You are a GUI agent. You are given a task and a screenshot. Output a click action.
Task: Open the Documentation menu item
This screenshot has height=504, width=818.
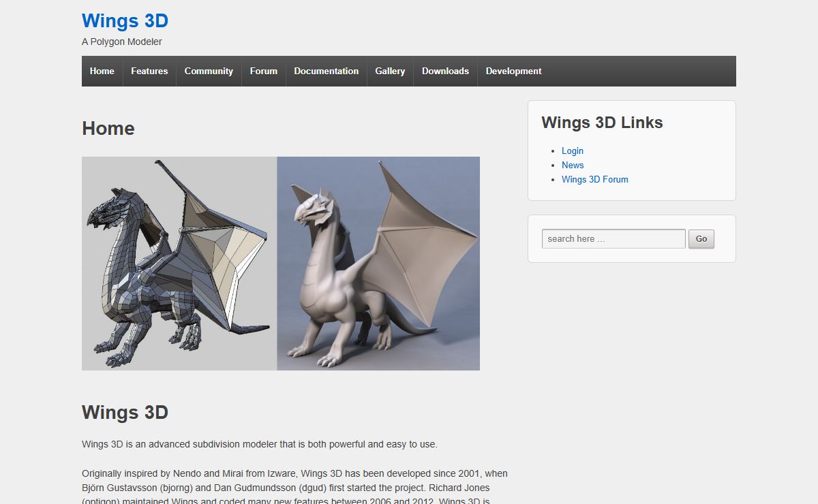327,71
